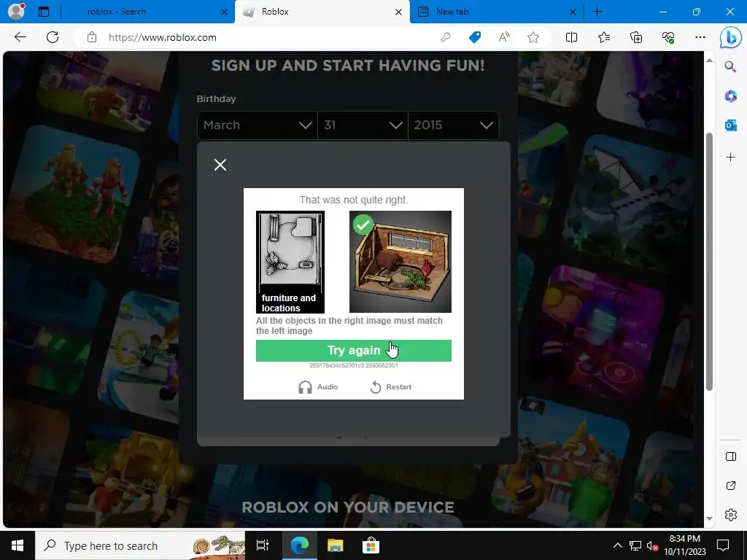Viewport: 747px width, 560px height.
Task: Open the password manager key icon
Action: point(446,37)
